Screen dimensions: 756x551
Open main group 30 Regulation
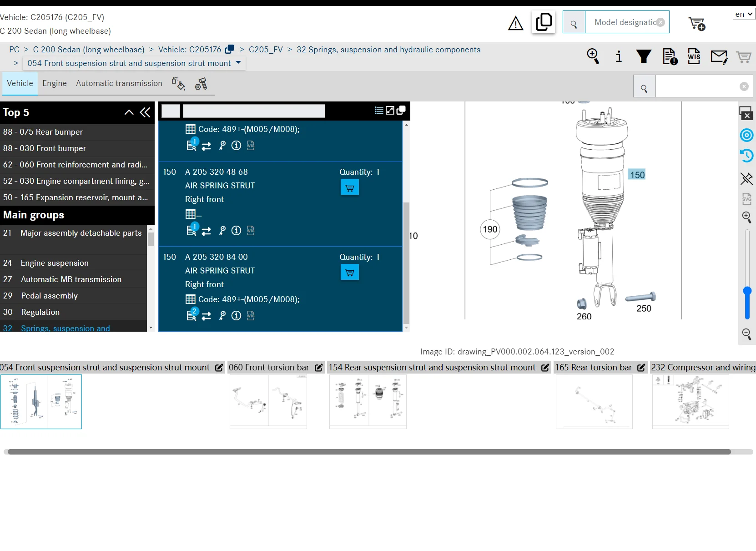coord(73,312)
